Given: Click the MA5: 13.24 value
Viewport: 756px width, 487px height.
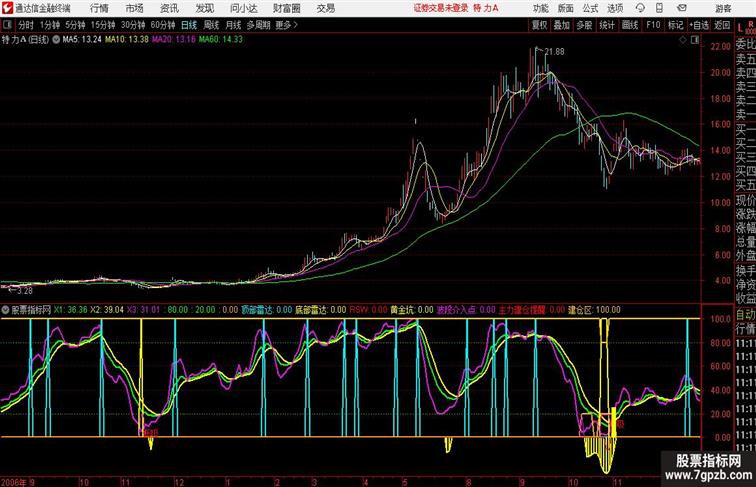Looking at the screenshot, I should pos(82,40).
